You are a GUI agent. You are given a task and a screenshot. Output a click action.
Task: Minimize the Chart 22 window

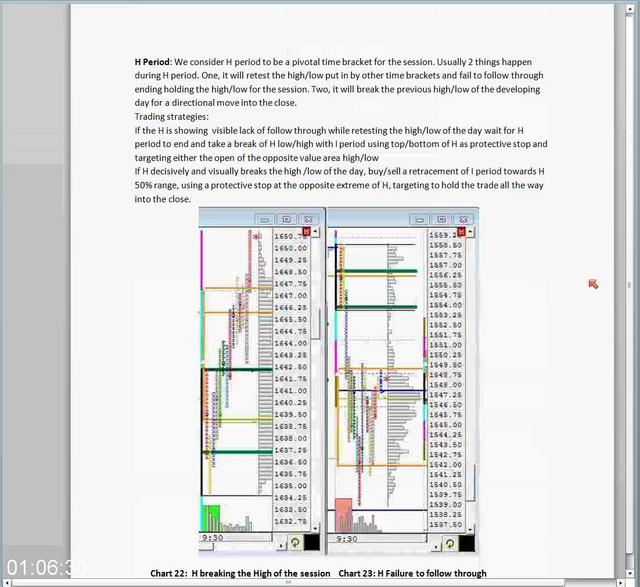(264, 219)
